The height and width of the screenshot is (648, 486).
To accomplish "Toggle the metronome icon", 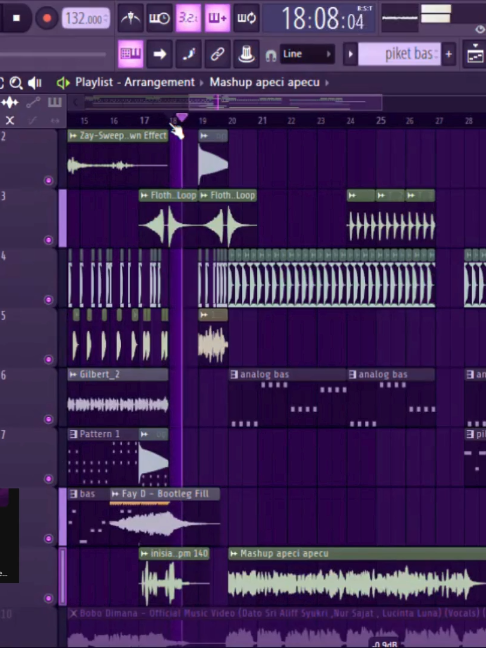I will pos(131,18).
